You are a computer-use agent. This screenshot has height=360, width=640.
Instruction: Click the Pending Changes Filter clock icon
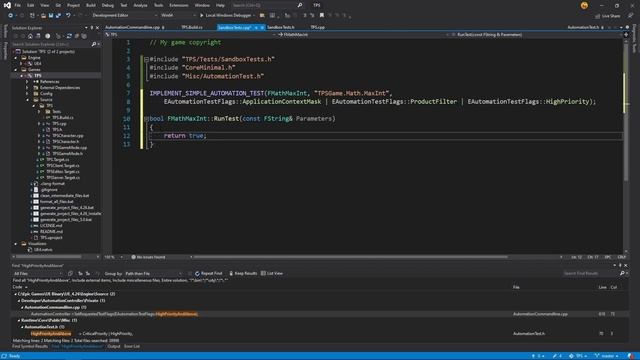point(48,36)
